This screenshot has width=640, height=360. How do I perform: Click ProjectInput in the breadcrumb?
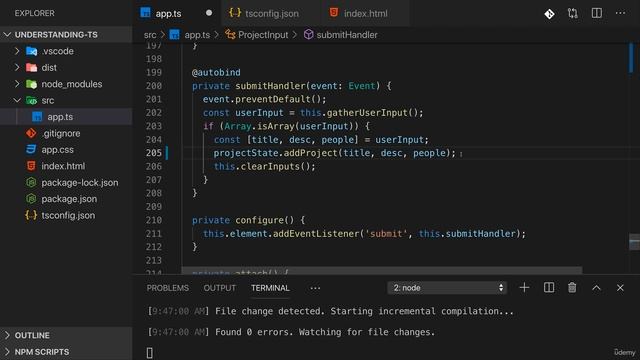pos(263,35)
